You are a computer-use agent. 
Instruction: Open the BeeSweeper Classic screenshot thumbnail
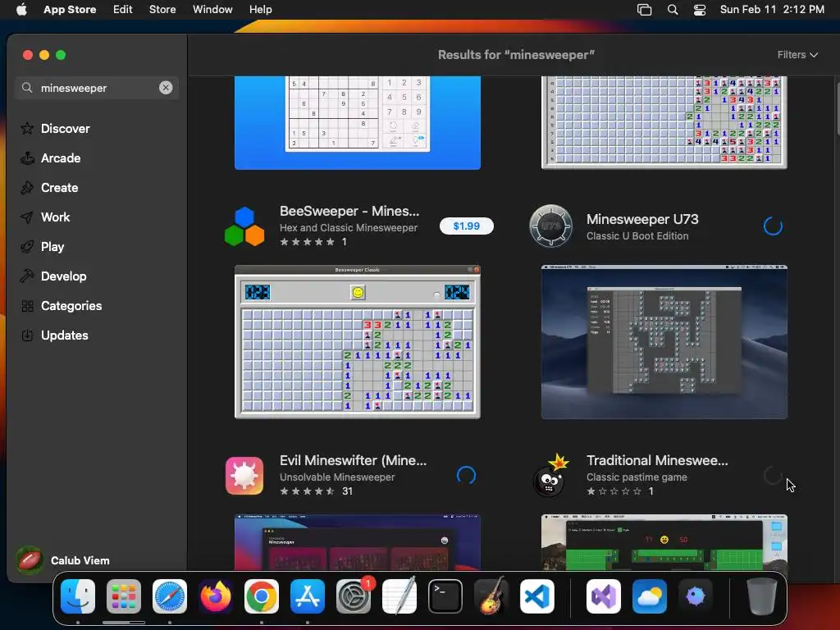click(x=358, y=342)
